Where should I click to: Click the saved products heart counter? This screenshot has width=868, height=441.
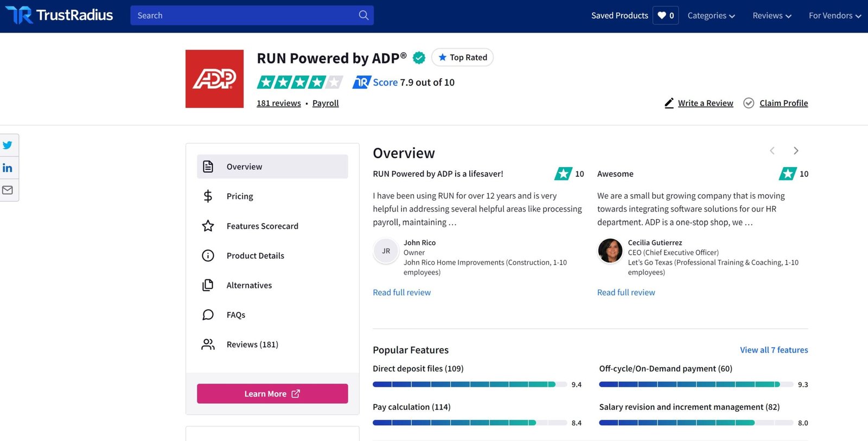666,15
